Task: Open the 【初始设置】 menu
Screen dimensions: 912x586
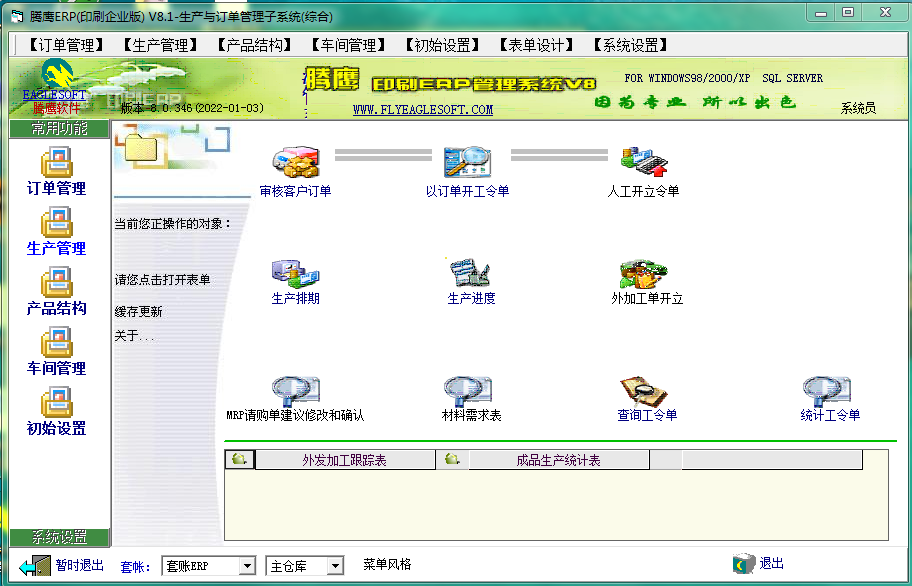Action: tap(443, 45)
